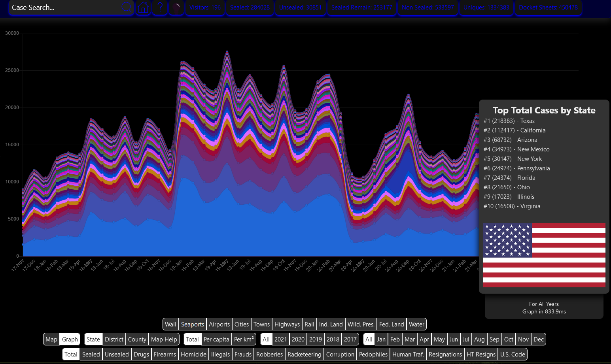Filter by year 2020

(298, 339)
